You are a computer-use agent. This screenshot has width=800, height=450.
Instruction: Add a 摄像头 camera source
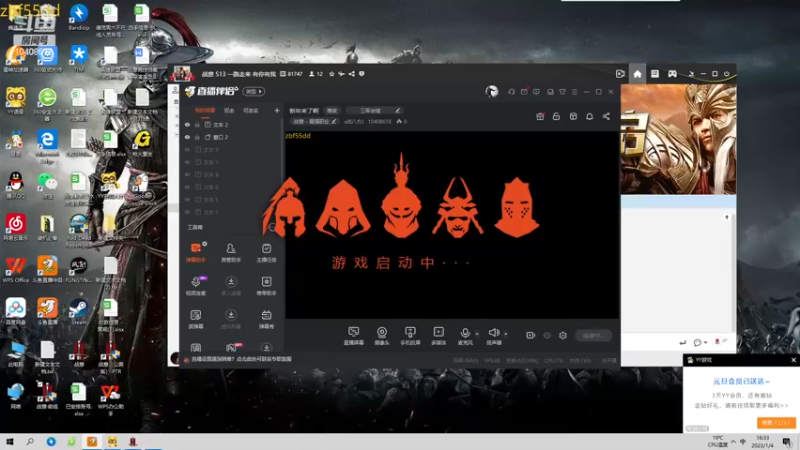pos(382,336)
